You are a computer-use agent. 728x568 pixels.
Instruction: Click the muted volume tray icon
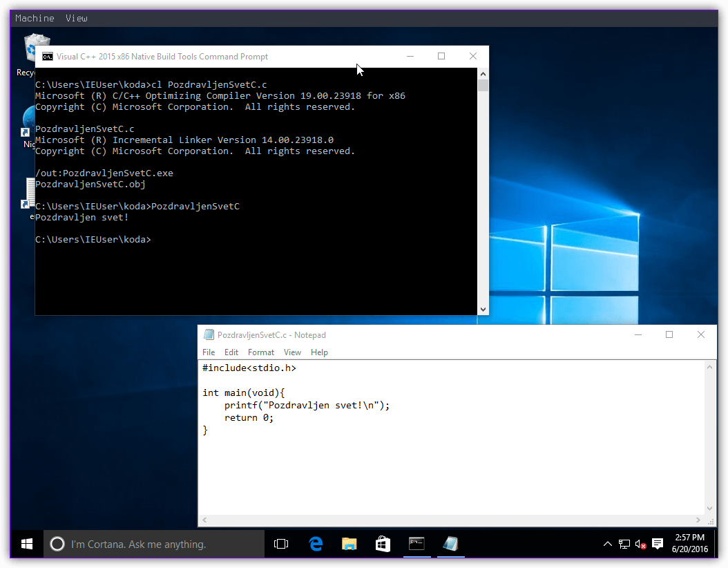tap(640, 544)
